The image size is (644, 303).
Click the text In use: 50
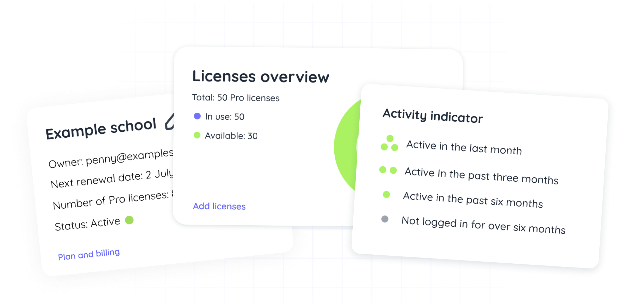[225, 117]
